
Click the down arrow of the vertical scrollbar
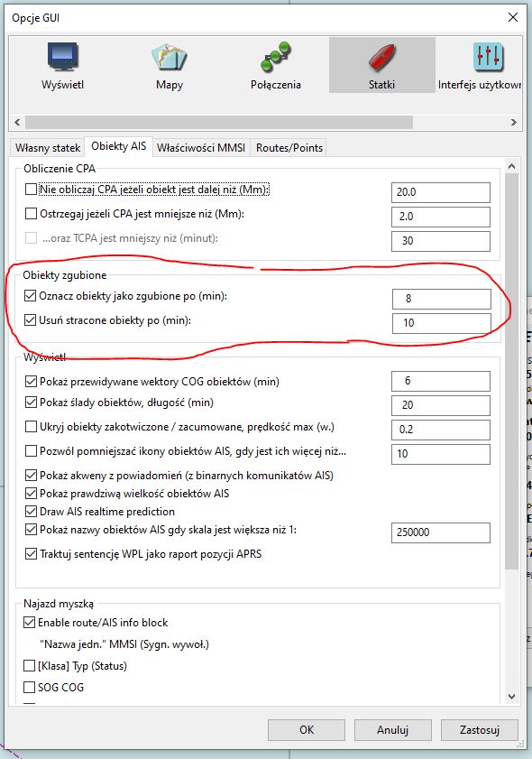[x=511, y=697]
